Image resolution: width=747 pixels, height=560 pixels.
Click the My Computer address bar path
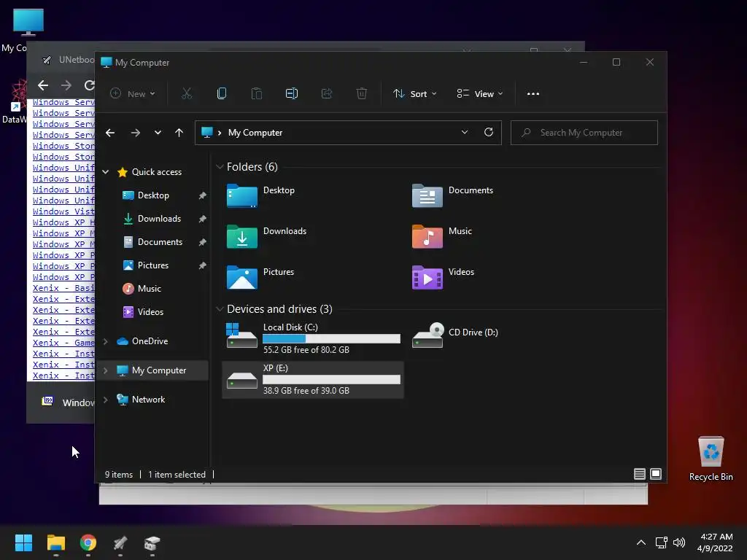(x=255, y=133)
